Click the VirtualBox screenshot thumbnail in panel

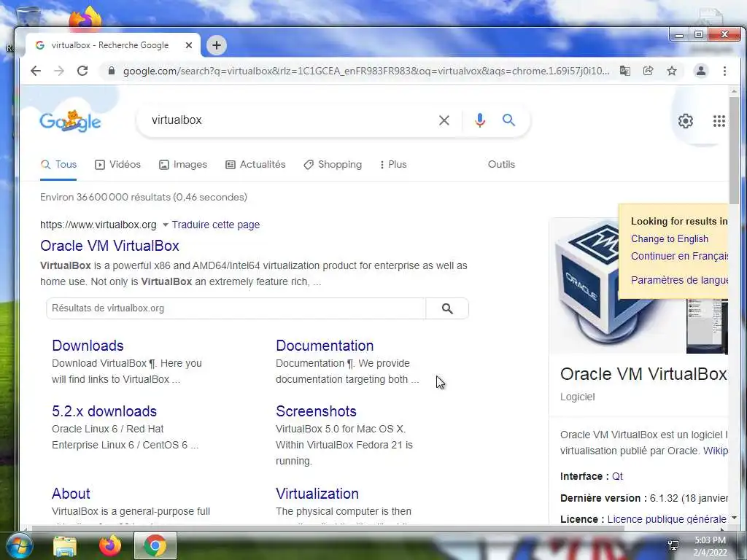click(x=707, y=326)
